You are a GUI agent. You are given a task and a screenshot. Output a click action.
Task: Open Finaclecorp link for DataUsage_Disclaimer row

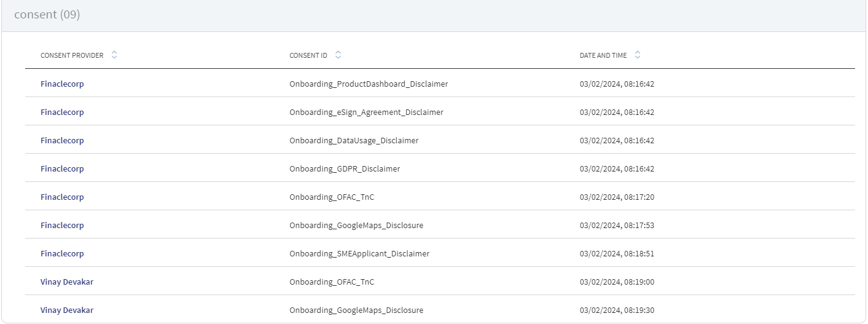[62, 140]
